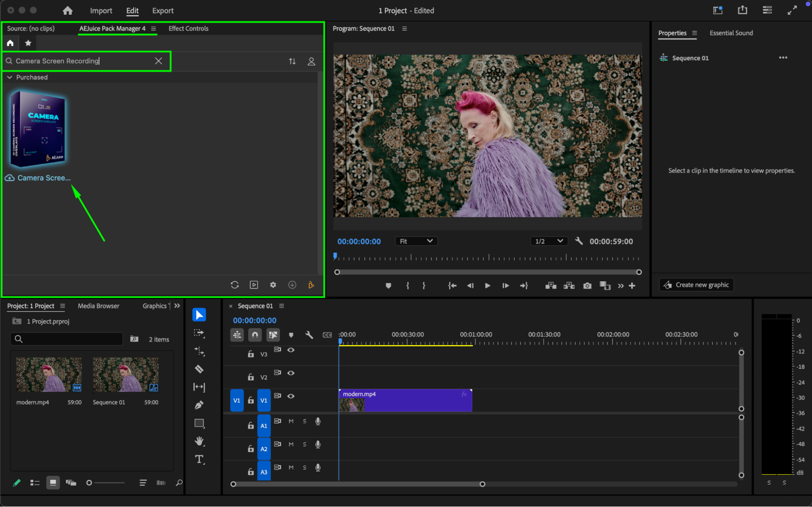Toggle lock on track V3

pyautogui.click(x=251, y=354)
